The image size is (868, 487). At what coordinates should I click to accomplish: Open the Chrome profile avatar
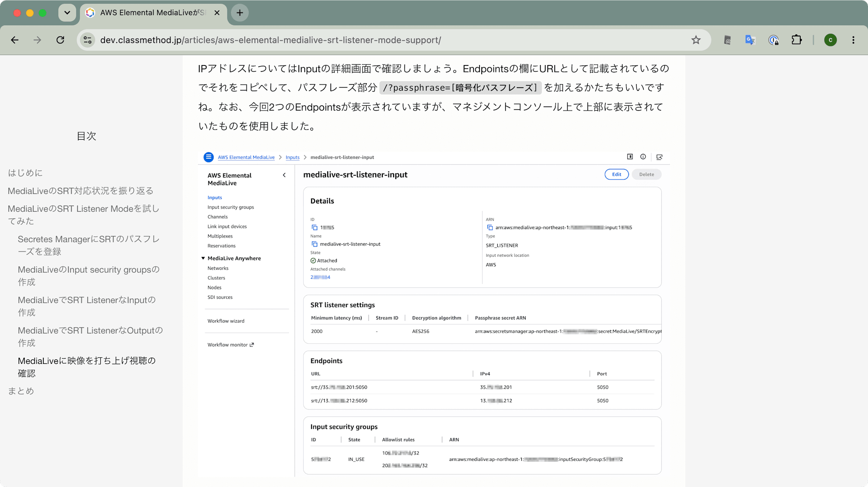(830, 40)
